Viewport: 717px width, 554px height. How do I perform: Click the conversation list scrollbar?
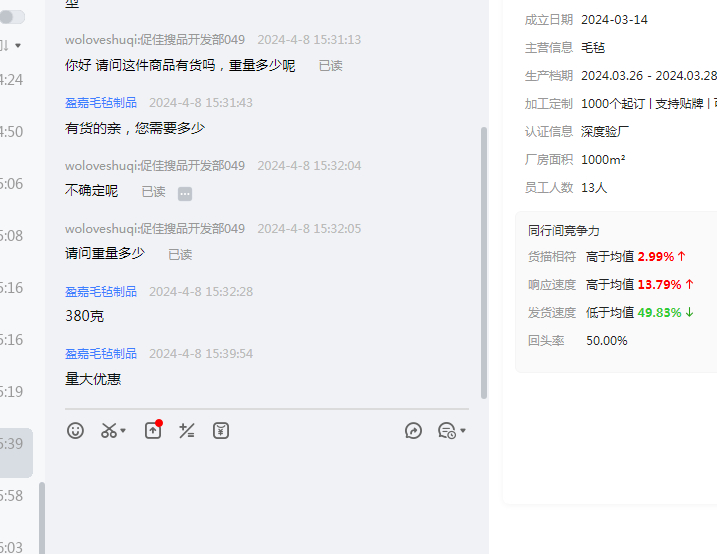pos(42,517)
